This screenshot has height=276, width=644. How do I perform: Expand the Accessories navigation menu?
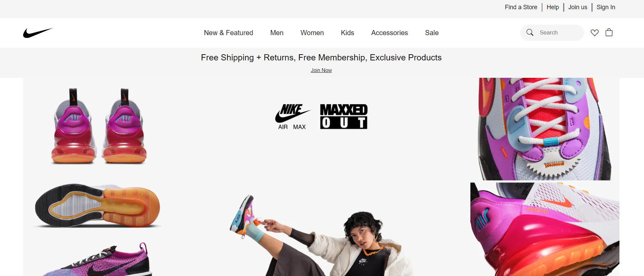(x=389, y=33)
